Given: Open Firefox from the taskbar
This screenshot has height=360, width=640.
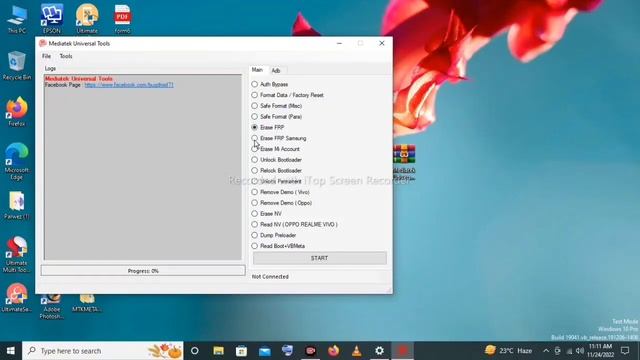Looking at the screenshot, I should tap(333, 351).
